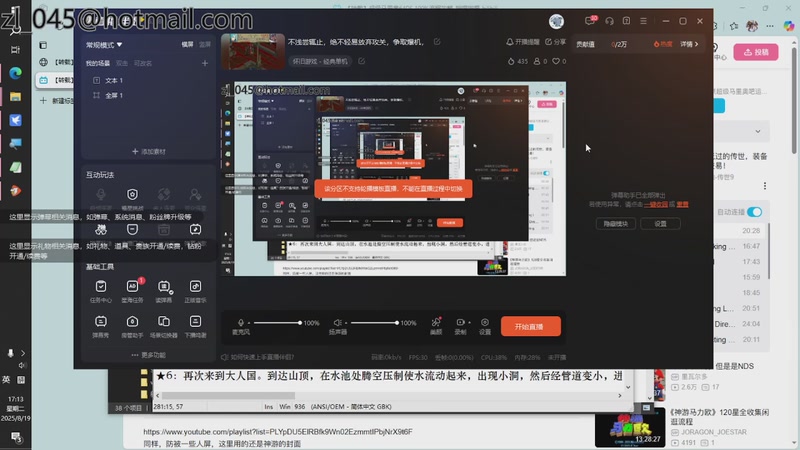Open 设置 settings next to record
Screen dimensions: 800x450
tap(485, 326)
